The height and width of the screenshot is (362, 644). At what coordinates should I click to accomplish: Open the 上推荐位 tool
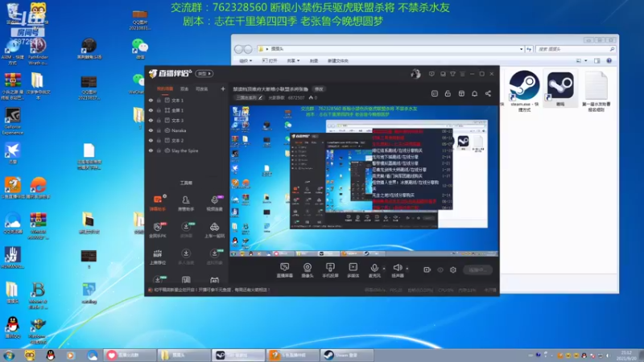pos(158,257)
